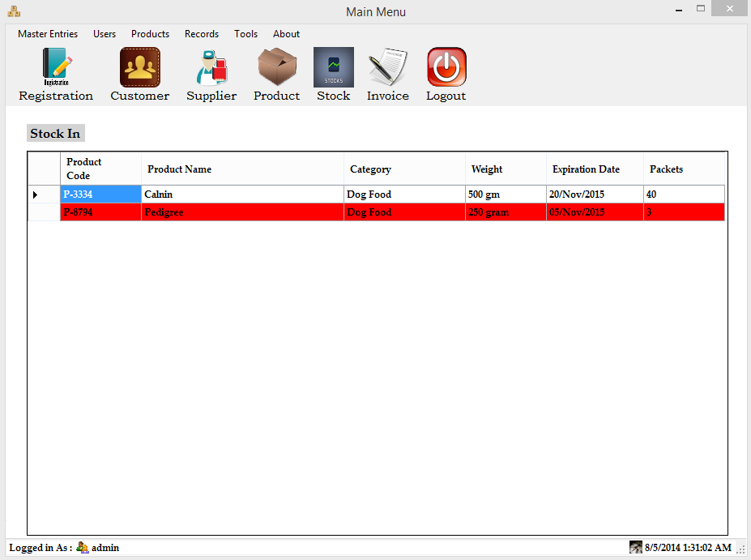Open the Product box icon

pos(277,66)
